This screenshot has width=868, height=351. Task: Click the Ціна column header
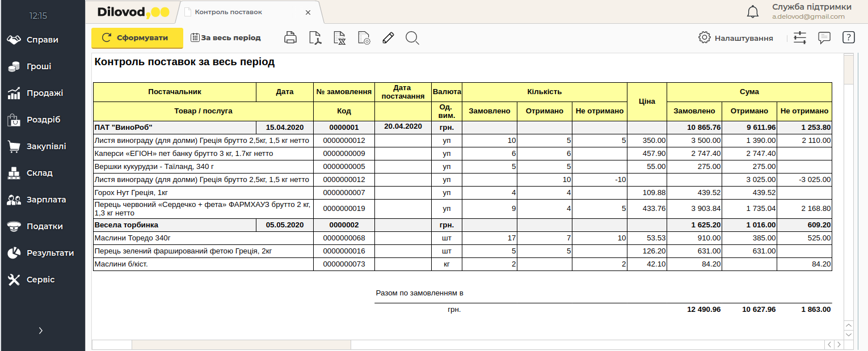coord(647,102)
